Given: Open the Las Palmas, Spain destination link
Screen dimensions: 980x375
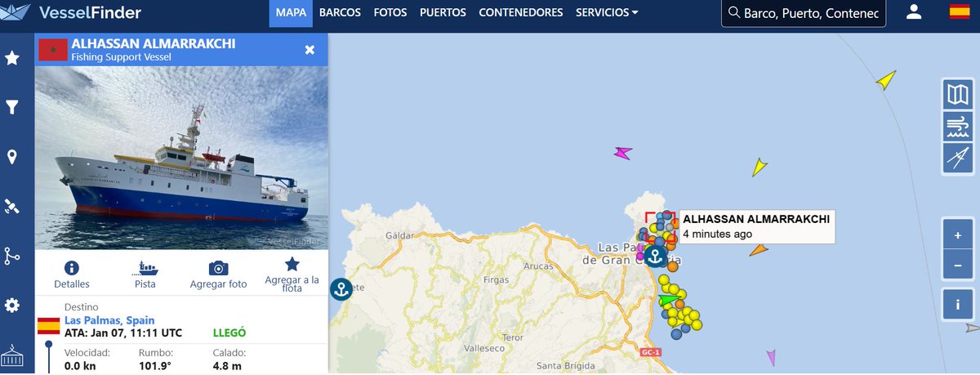Looking at the screenshot, I should point(109,320).
